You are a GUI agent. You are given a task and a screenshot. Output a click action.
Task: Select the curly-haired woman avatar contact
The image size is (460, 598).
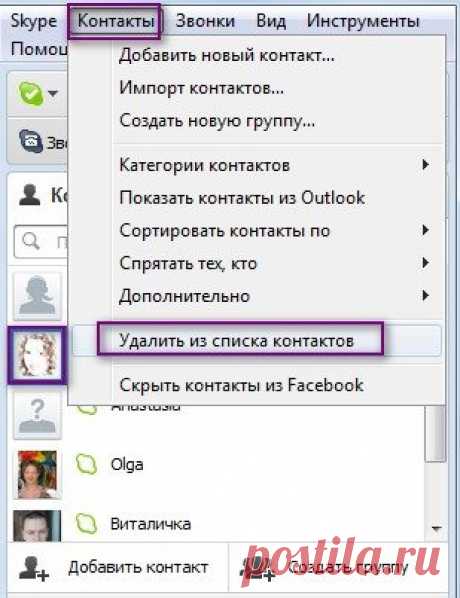pyautogui.click(x=37, y=355)
